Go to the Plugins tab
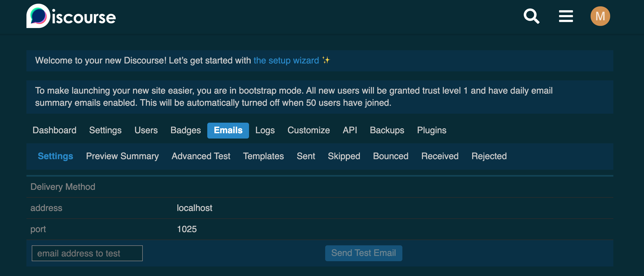This screenshot has width=644, height=276. pos(431,130)
